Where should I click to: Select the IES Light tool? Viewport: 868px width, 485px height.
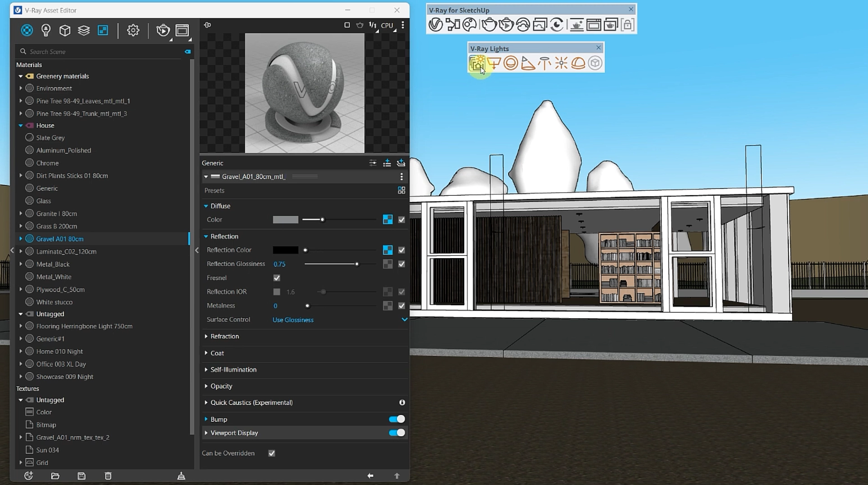pyautogui.click(x=544, y=63)
